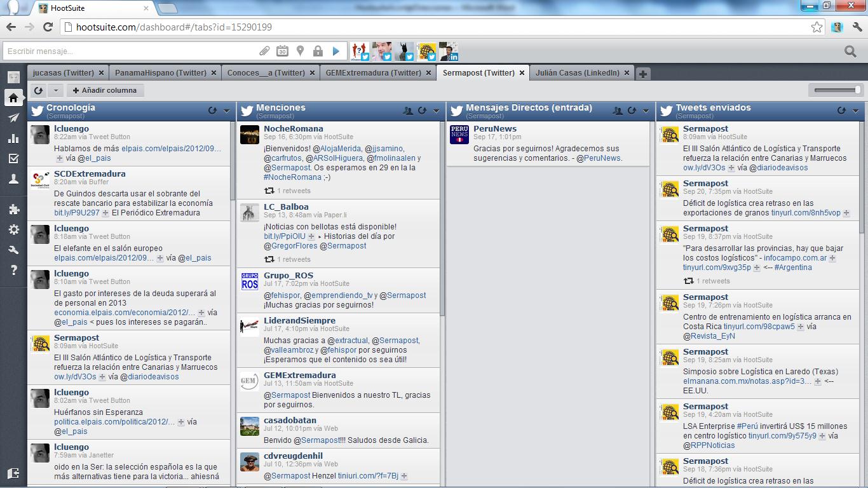The width and height of the screenshot is (868, 488).
Task: Refresh all streams with the toolbar button
Action: point(38,91)
